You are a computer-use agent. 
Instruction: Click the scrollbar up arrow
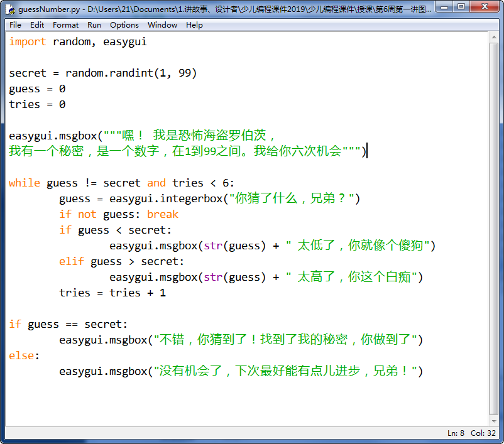[x=494, y=37]
